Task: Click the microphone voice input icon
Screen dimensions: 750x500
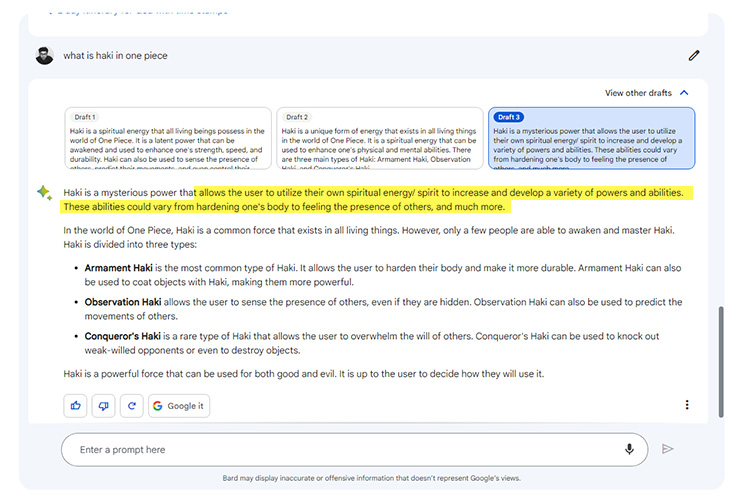Action: click(x=629, y=449)
